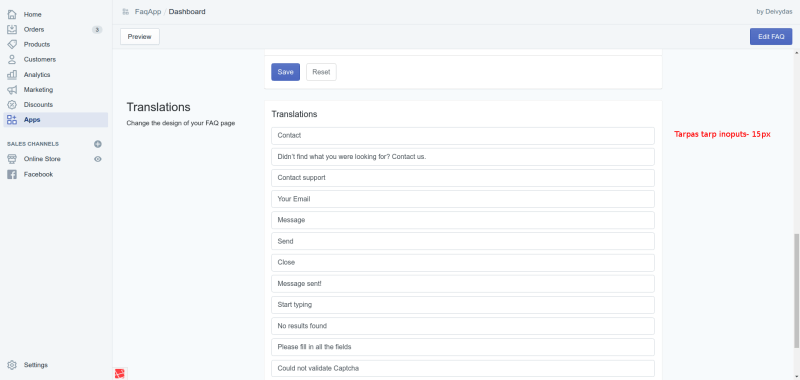Add a sales channel with plus icon
800x380 pixels.
98,144
